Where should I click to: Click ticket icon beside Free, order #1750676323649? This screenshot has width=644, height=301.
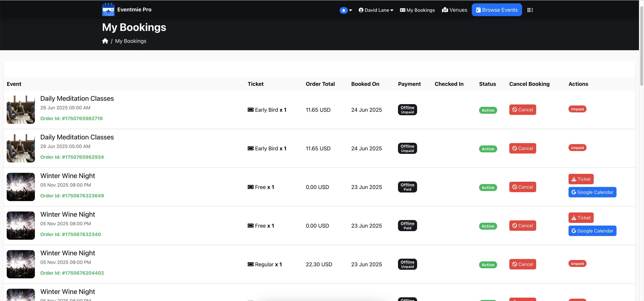(251, 187)
